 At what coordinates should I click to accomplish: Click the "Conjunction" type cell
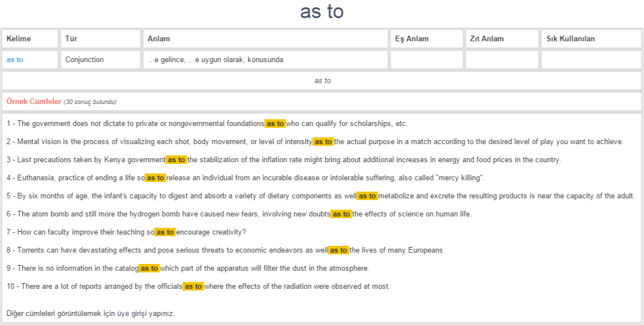[84, 60]
